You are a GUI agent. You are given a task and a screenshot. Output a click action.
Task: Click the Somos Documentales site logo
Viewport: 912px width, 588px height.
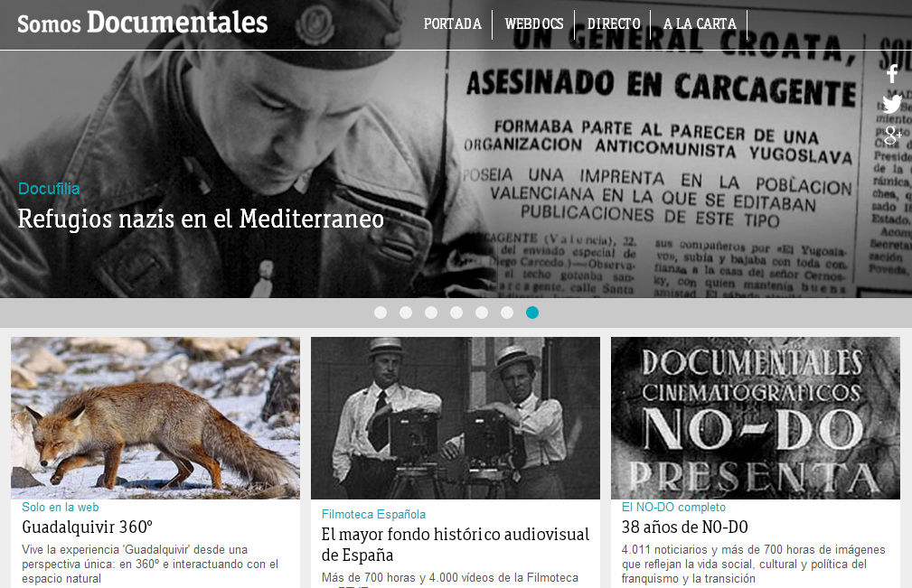tap(143, 23)
